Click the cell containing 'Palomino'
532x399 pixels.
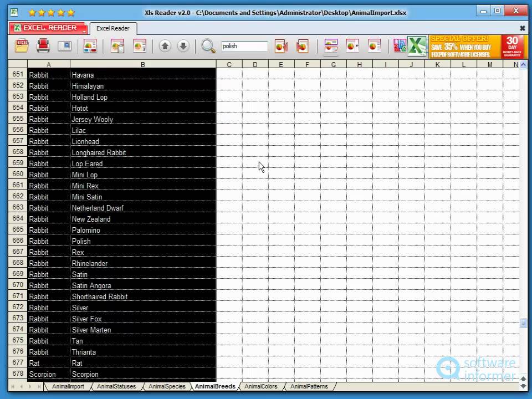tap(143, 229)
